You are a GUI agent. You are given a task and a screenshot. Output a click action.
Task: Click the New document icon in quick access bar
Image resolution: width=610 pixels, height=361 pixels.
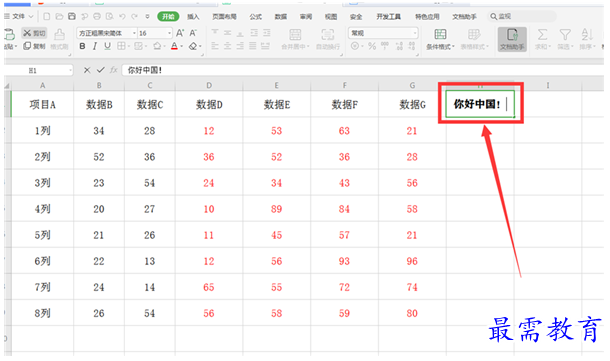[x=47, y=16]
